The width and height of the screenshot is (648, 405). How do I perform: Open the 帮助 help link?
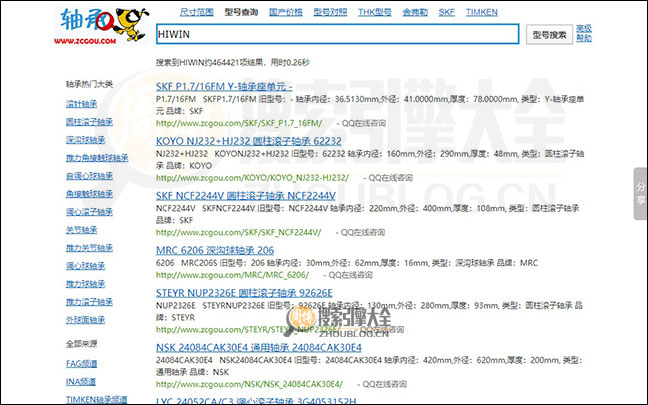[x=584, y=38]
